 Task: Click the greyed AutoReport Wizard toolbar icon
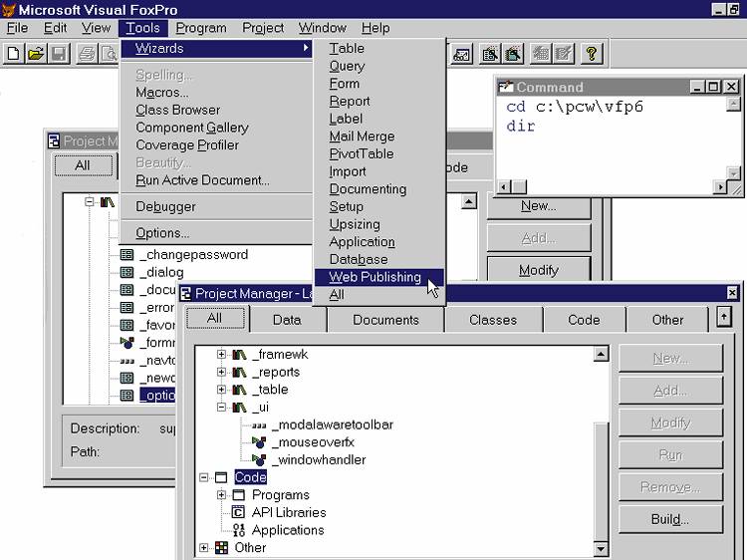tap(563, 54)
